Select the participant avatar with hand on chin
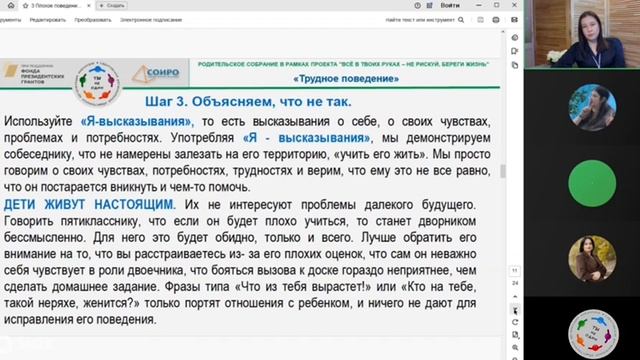 (592, 107)
